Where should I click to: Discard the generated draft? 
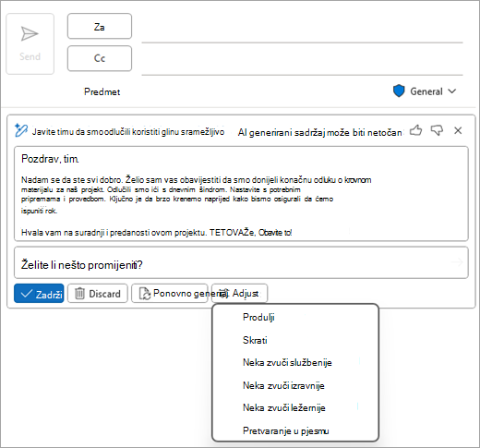coord(98,294)
